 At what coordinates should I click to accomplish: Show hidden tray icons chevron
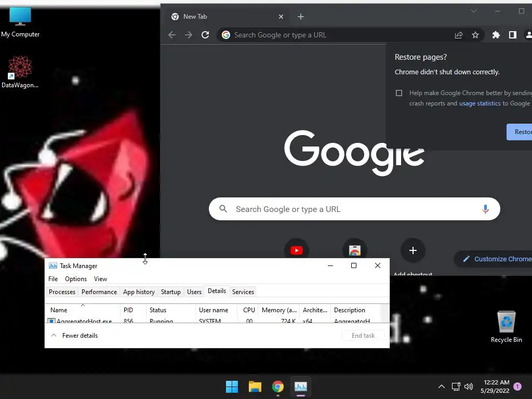tap(442, 387)
